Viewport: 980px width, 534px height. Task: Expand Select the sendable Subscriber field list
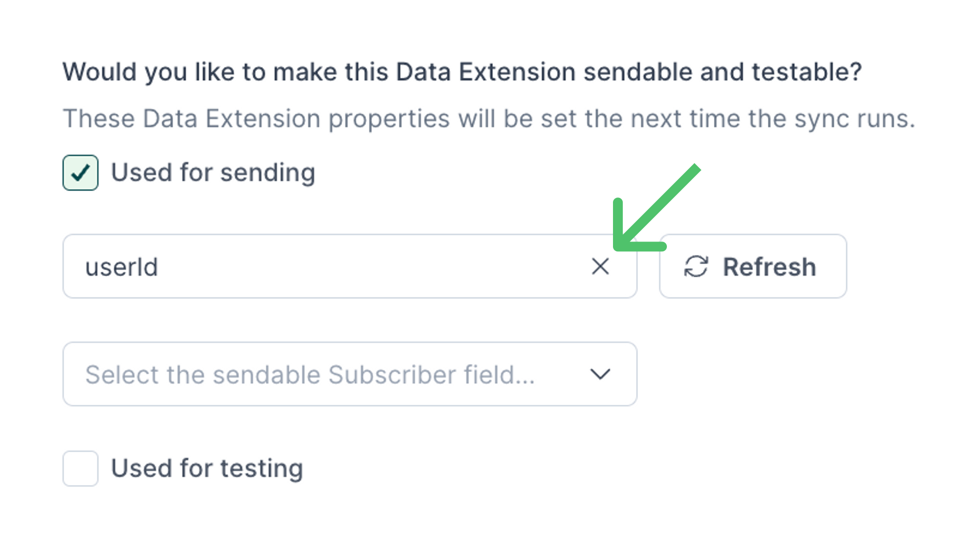[349, 374]
